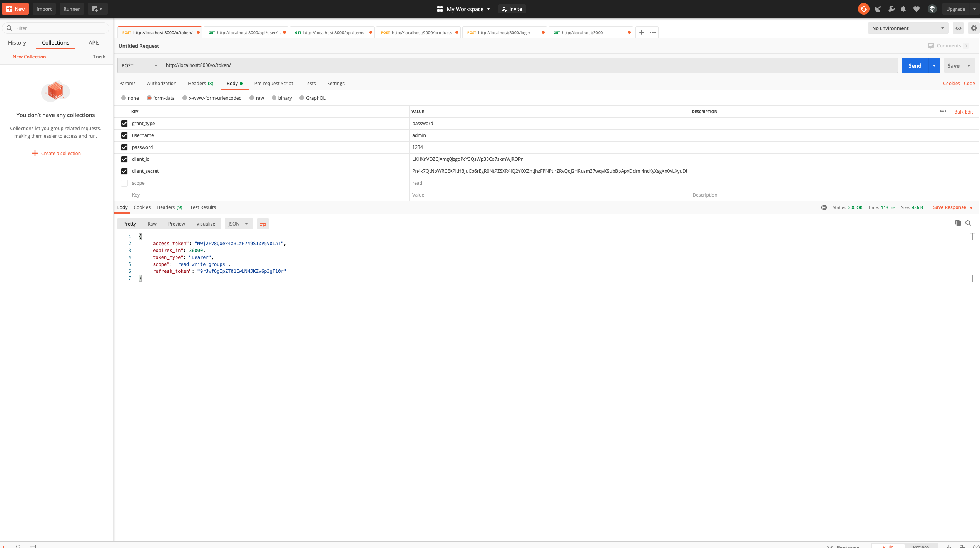Screen dimensions: 980x548
Task: Expand the Save Response dropdown
Action: [972, 207]
